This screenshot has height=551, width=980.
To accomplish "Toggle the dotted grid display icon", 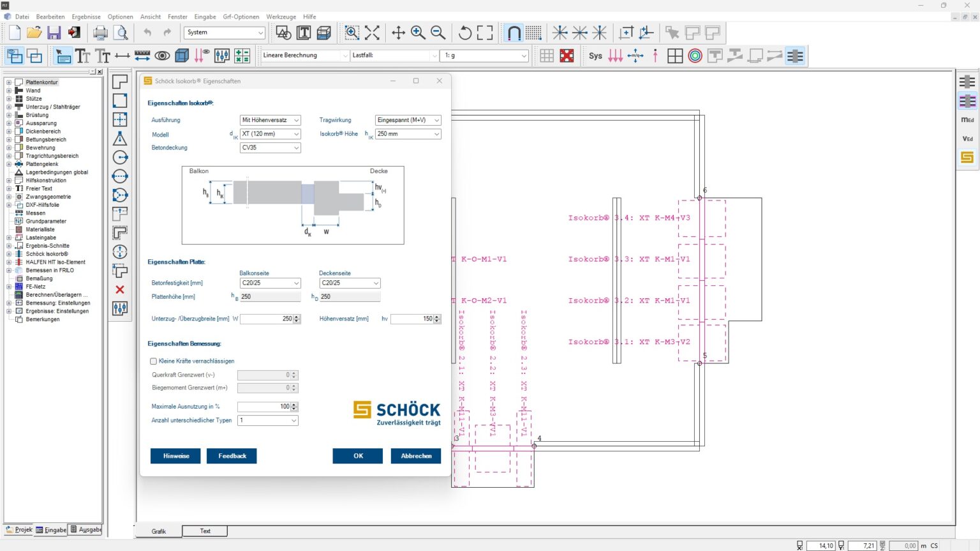I will click(533, 33).
